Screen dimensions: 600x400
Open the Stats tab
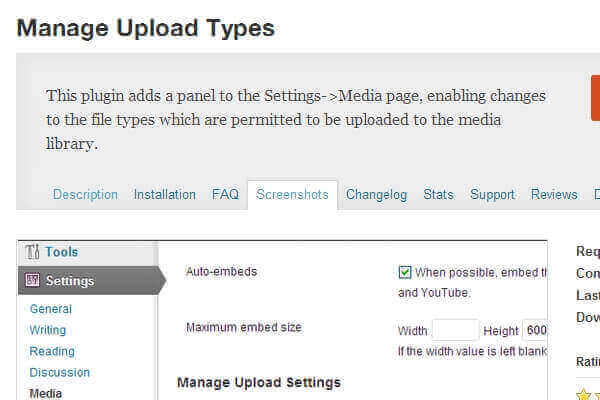(x=438, y=195)
